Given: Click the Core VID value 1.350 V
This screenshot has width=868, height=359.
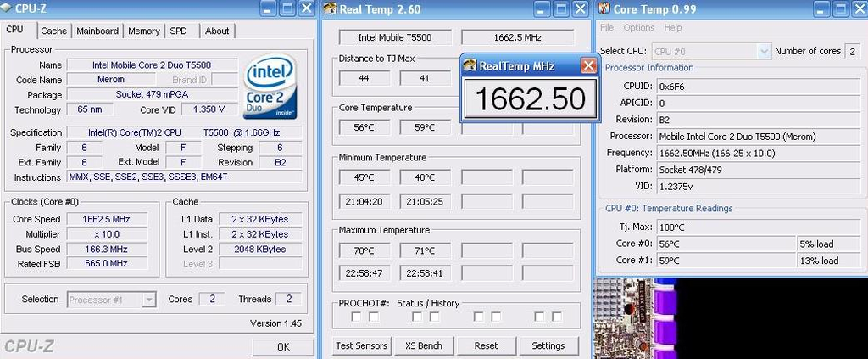Looking at the screenshot, I should coord(209,109).
